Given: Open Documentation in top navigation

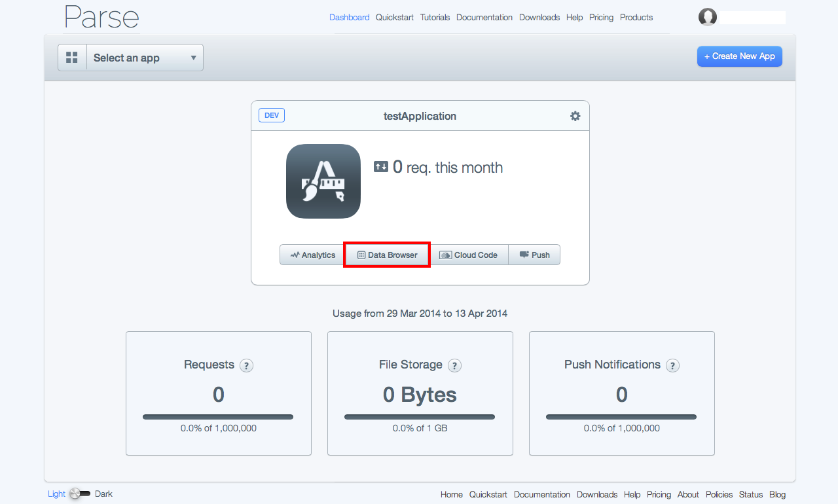Looking at the screenshot, I should click(484, 18).
